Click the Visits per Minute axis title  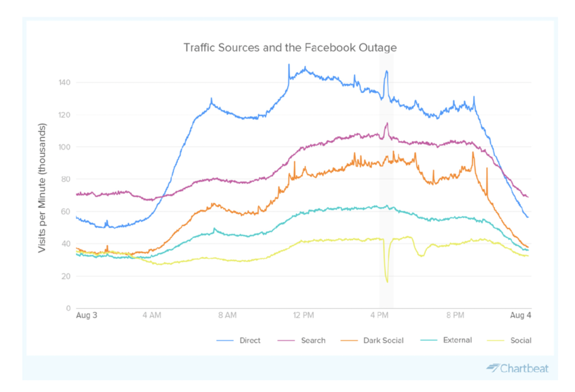click(x=42, y=188)
